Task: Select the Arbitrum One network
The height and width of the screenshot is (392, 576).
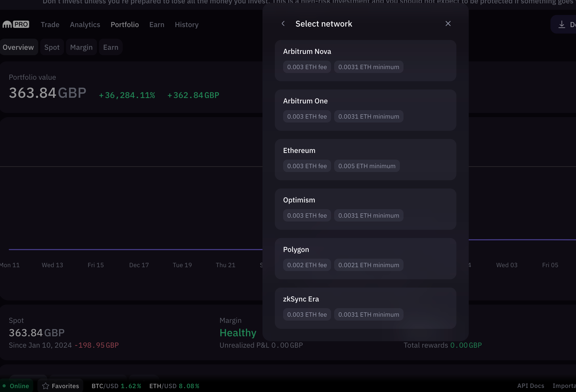Action: pos(365,110)
